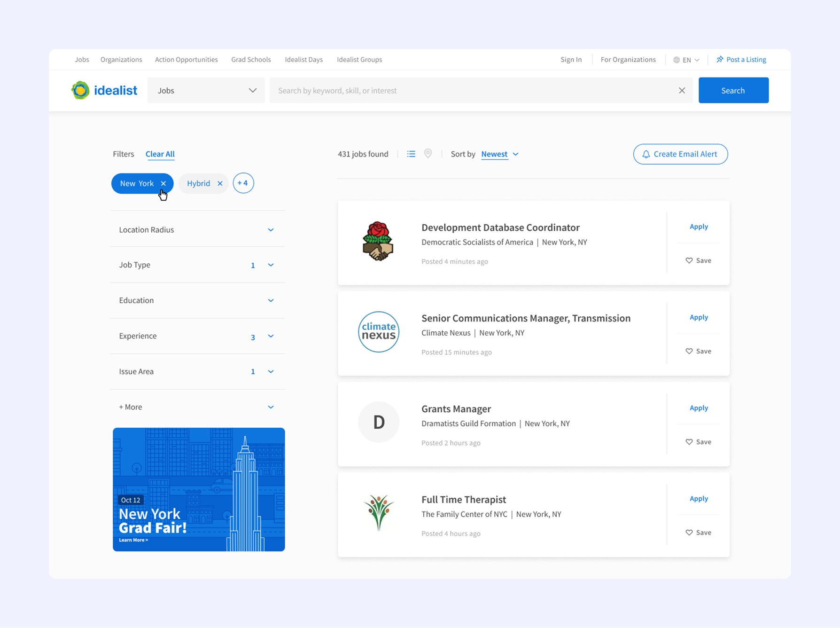Open the Organizations nav item

pos(121,60)
